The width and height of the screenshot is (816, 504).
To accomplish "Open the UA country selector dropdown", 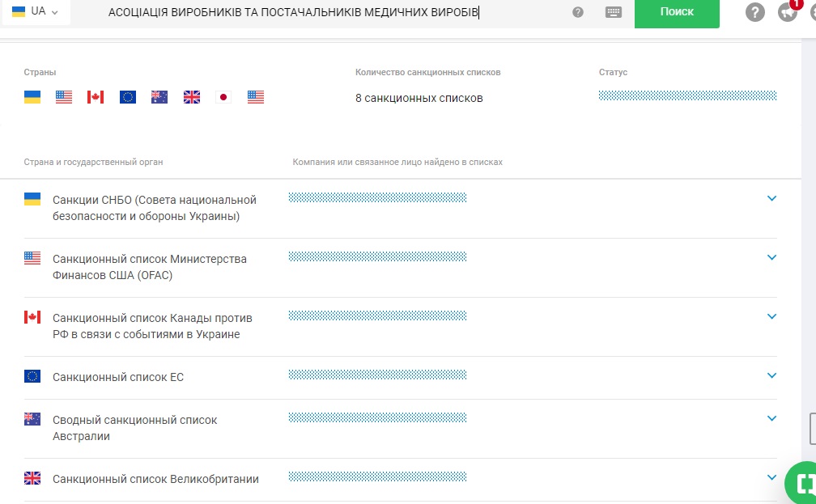I will click(36, 12).
